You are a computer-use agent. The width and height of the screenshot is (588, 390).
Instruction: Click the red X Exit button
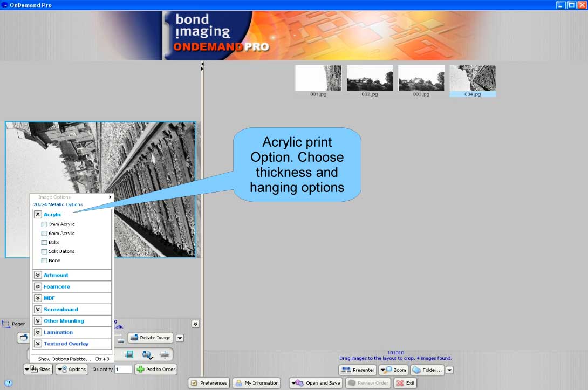pos(405,383)
